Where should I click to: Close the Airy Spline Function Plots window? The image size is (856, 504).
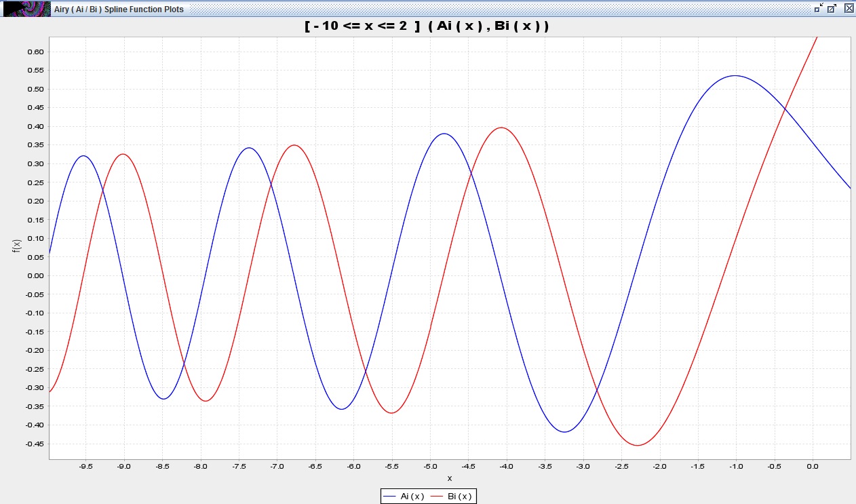pyautogui.click(x=848, y=9)
